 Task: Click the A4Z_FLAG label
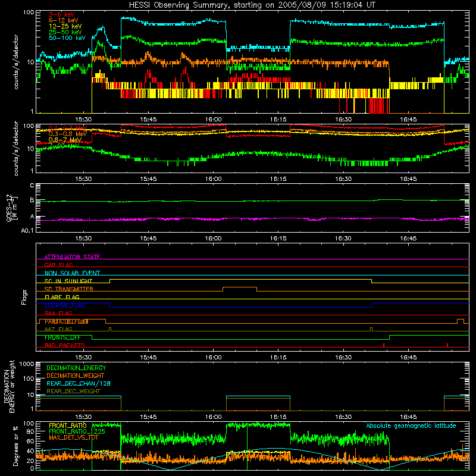[x=58, y=329]
